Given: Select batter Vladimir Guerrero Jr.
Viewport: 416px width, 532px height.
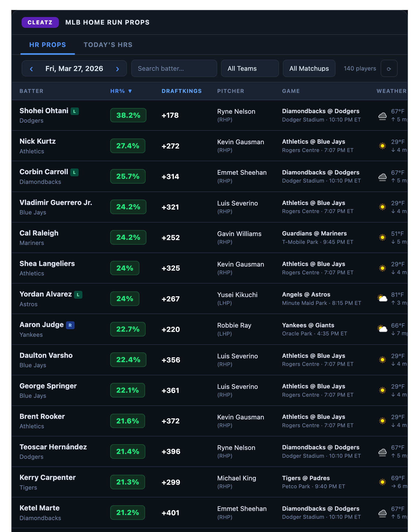Looking at the screenshot, I should (x=56, y=203).
